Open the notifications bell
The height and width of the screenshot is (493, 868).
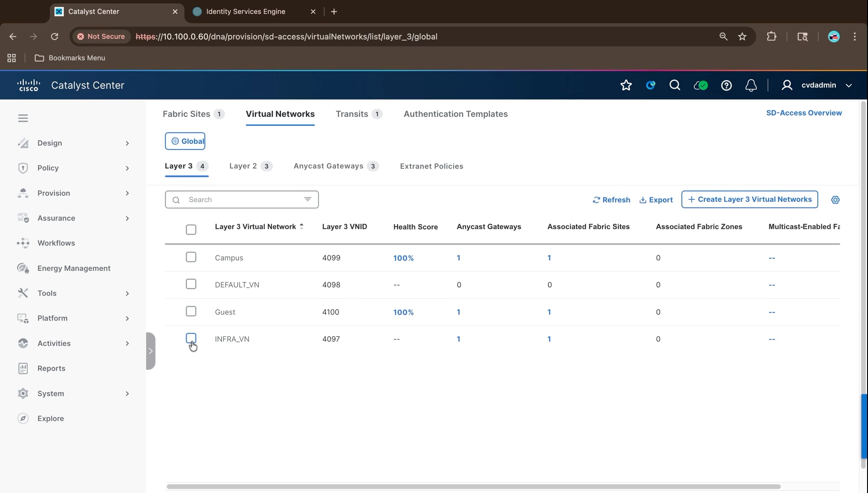point(751,85)
